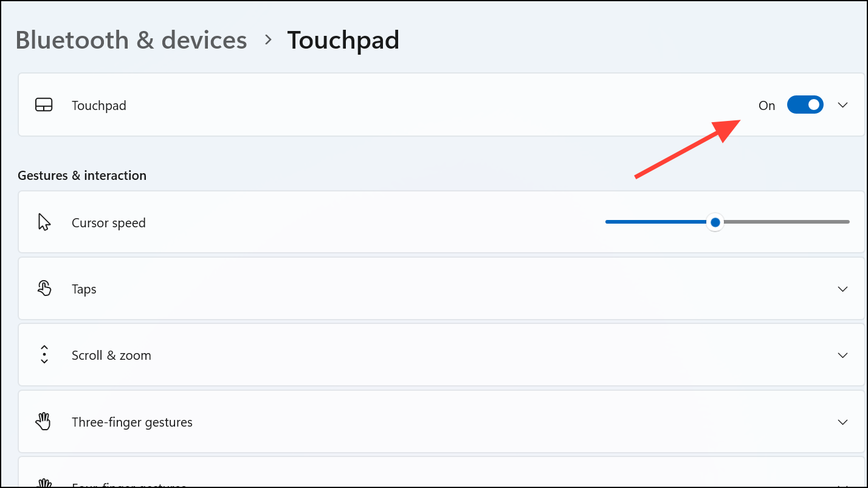Click the Scroll & zoom arrows icon

tap(44, 355)
